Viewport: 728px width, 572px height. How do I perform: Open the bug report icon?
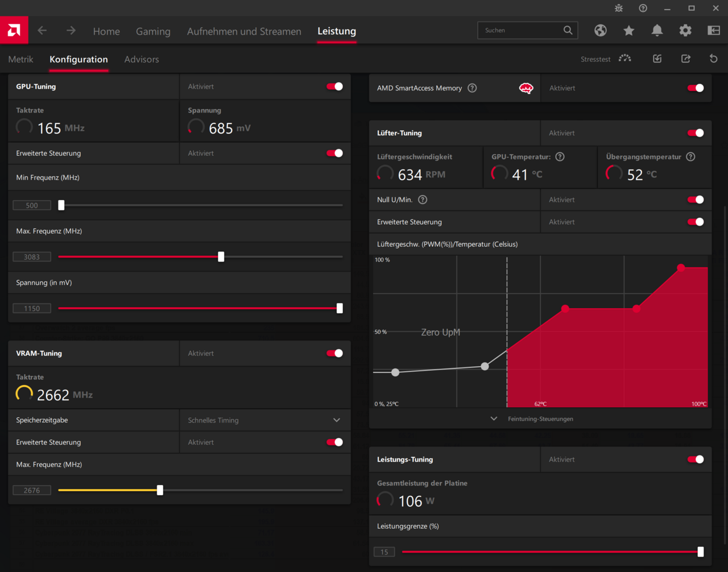[x=619, y=8]
